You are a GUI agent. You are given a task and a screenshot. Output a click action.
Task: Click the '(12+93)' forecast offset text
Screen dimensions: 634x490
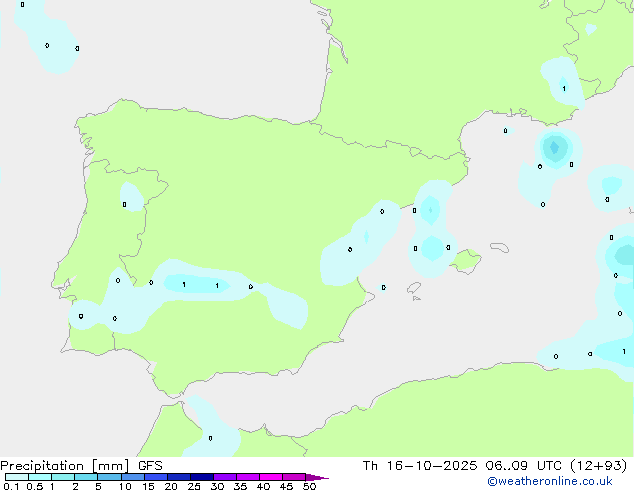tap(599, 466)
